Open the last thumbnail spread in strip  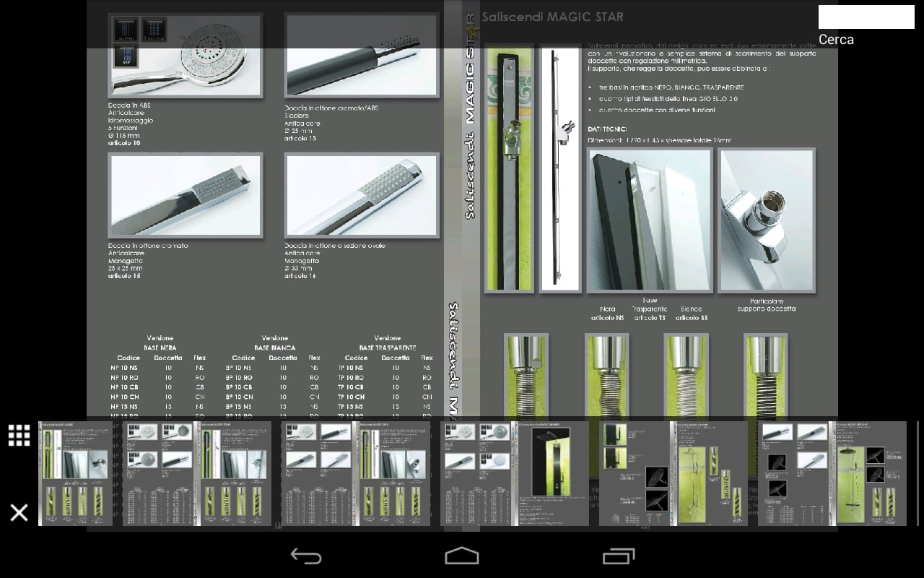pyautogui.click(x=832, y=473)
